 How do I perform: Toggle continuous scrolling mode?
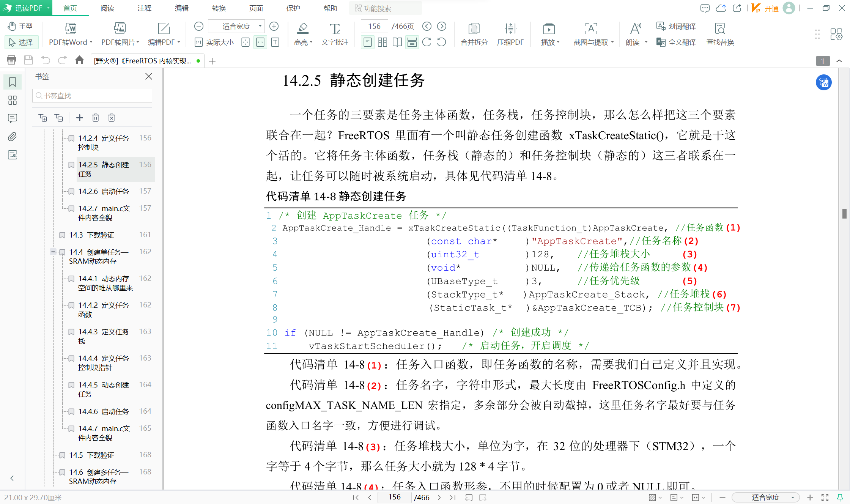tap(412, 42)
